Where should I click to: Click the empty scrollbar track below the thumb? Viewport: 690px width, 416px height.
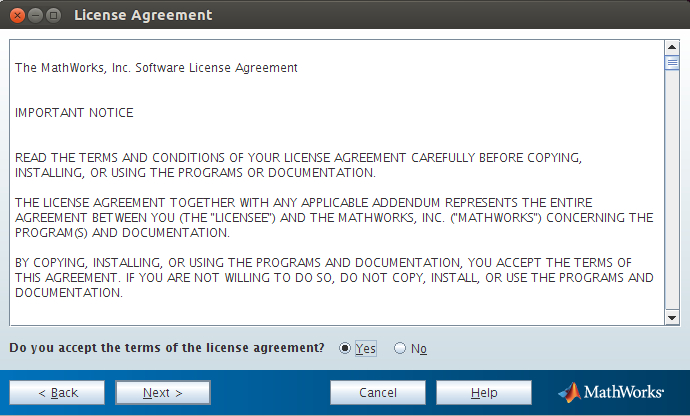pos(672,200)
